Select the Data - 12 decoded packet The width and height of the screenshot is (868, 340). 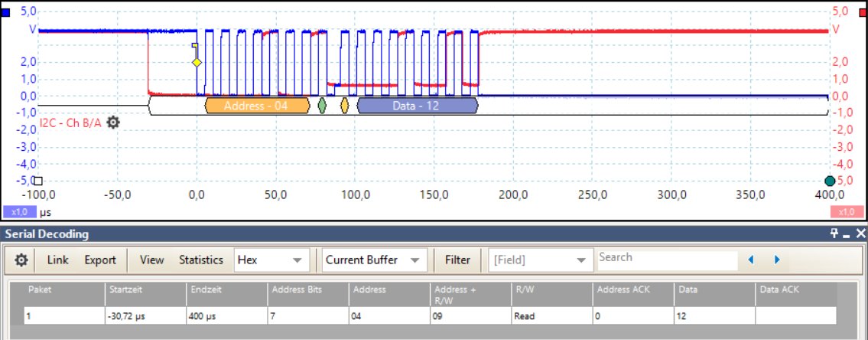point(418,106)
